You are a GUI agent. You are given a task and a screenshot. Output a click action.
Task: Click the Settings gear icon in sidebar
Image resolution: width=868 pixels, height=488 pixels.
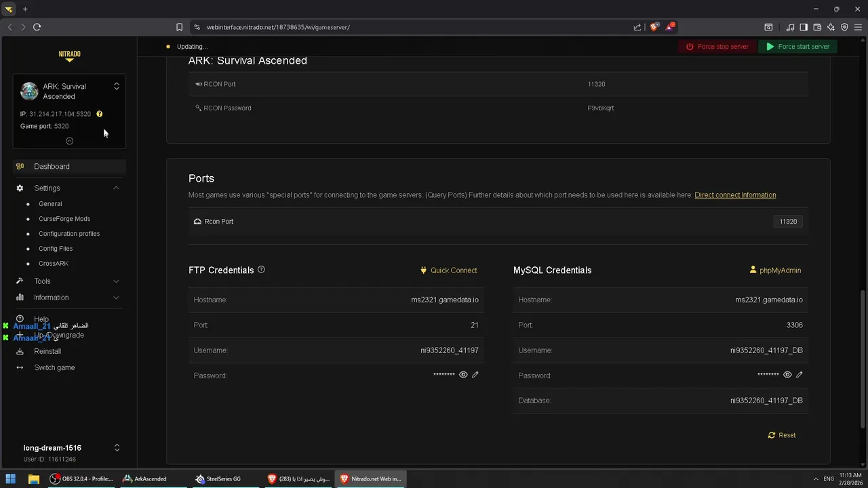[20, 188]
